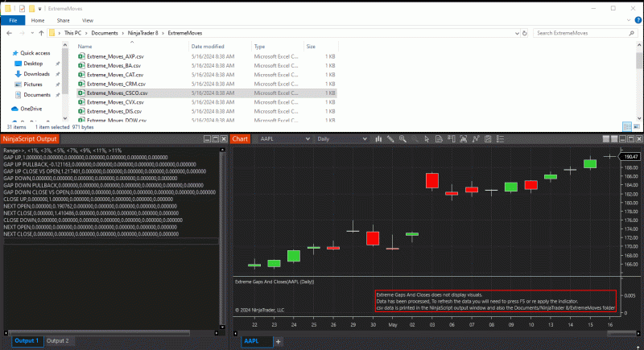
Task: Click Documents in the address breadcrumb
Action: pyautogui.click(x=105, y=33)
